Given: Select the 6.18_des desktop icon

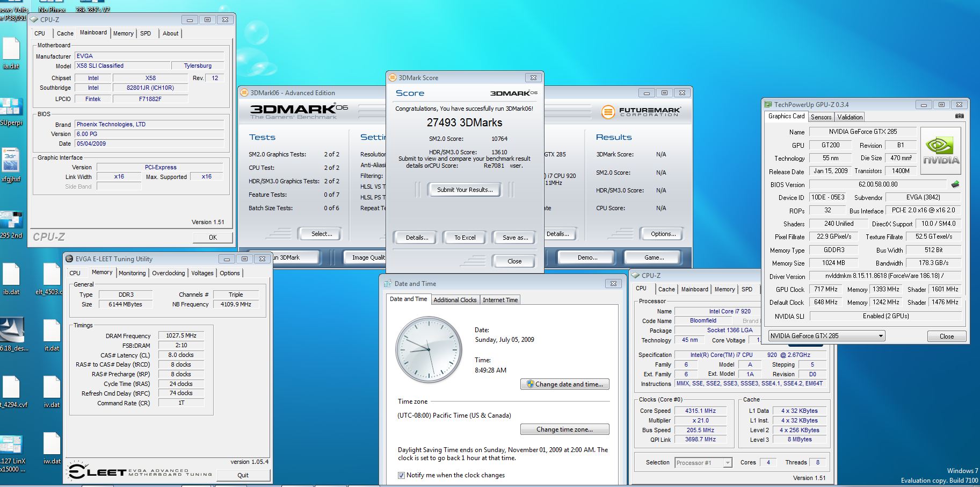Looking at the screenshot, I should (x=12, y=335).
